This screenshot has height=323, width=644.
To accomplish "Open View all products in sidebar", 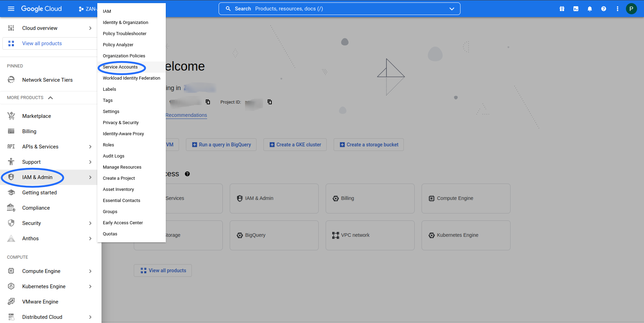I will pyautogui.click(x=50, y=43).
